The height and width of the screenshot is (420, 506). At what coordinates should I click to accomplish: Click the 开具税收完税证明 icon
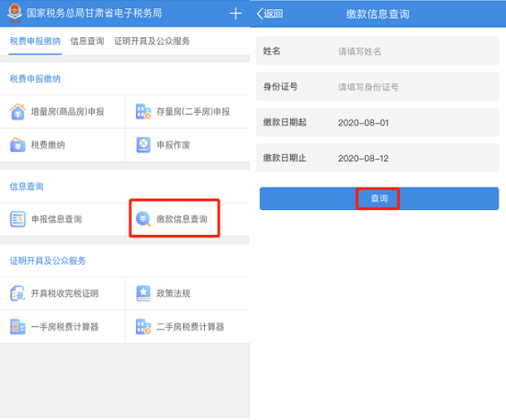(17, 294)
